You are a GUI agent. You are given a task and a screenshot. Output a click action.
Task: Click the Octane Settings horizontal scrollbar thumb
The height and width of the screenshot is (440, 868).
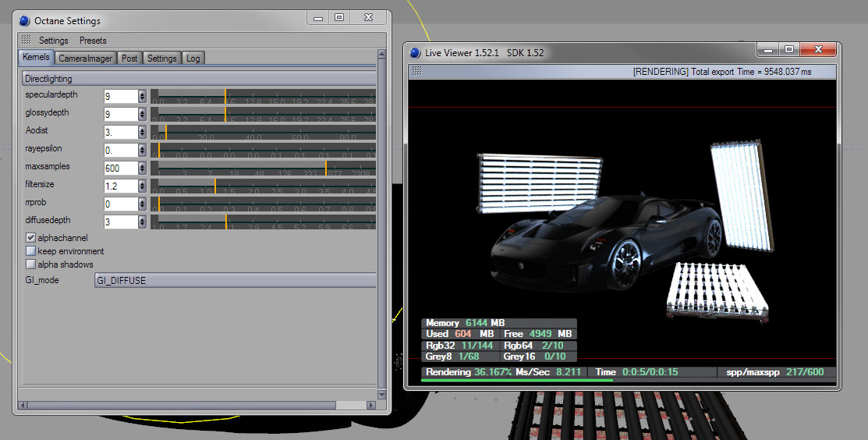tap(182, 405)
